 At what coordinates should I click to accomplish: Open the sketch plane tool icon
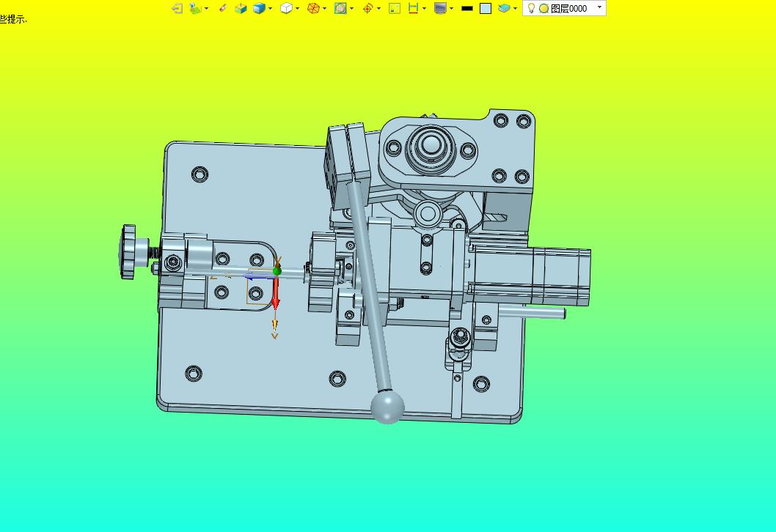pyautogui.click(x=196, y=8)
